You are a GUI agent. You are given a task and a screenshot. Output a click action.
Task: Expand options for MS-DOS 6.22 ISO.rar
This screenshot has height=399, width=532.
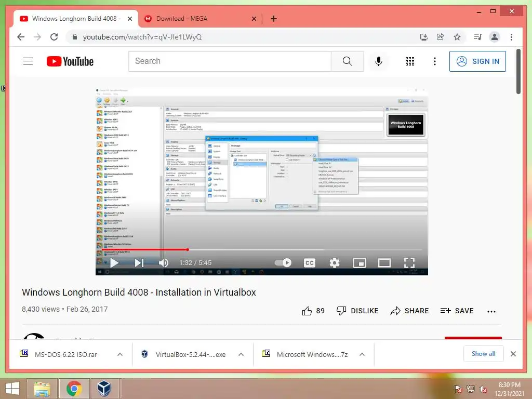point(120,354)
